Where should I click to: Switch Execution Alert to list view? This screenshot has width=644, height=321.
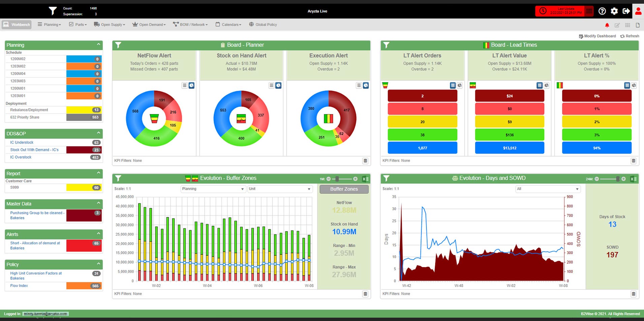(359, 85)
